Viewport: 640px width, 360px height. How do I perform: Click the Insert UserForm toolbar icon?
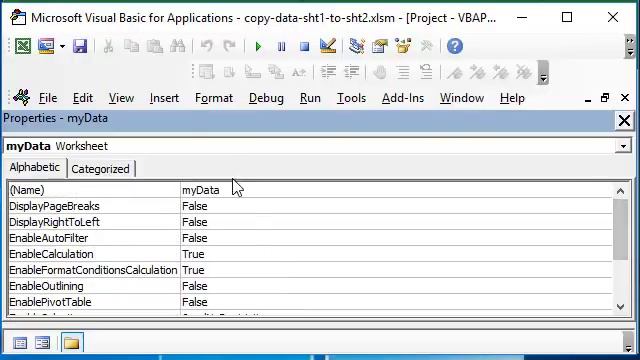[46, 46]
